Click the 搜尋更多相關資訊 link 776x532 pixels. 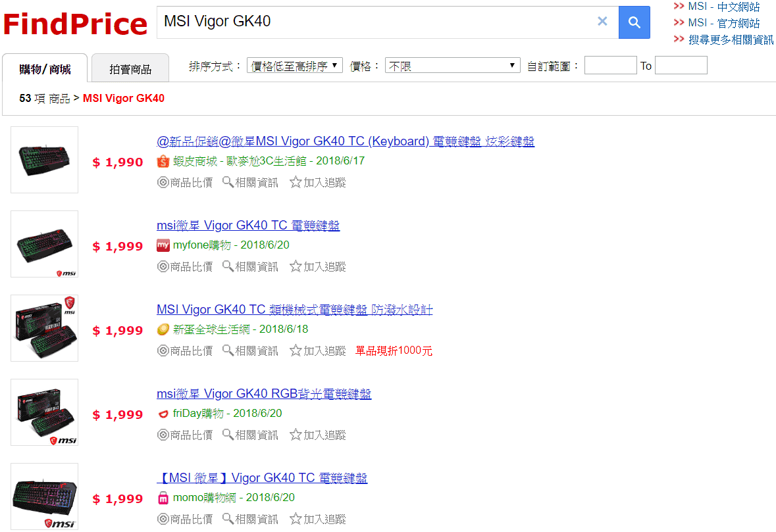pyautogui.click(x=731, y=40)
